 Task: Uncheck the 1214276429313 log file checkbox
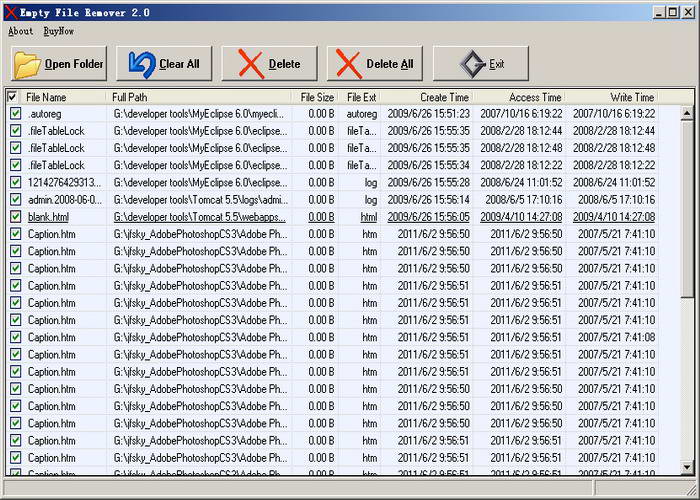pos(15,182)
